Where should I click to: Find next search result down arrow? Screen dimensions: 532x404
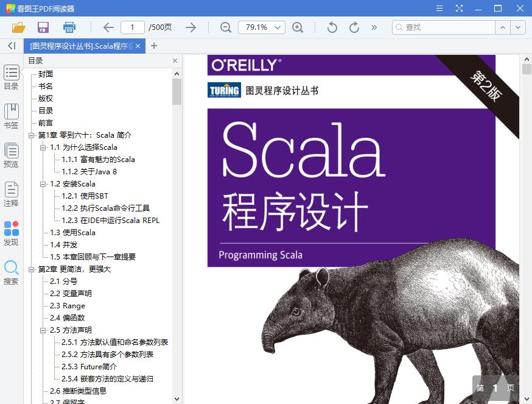point(518,27)
